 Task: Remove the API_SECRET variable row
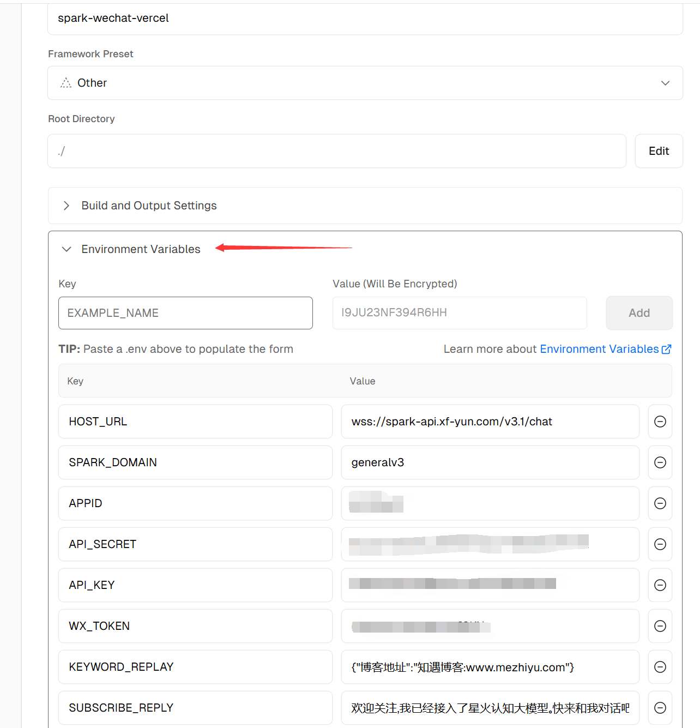click(x=660, y=544)
